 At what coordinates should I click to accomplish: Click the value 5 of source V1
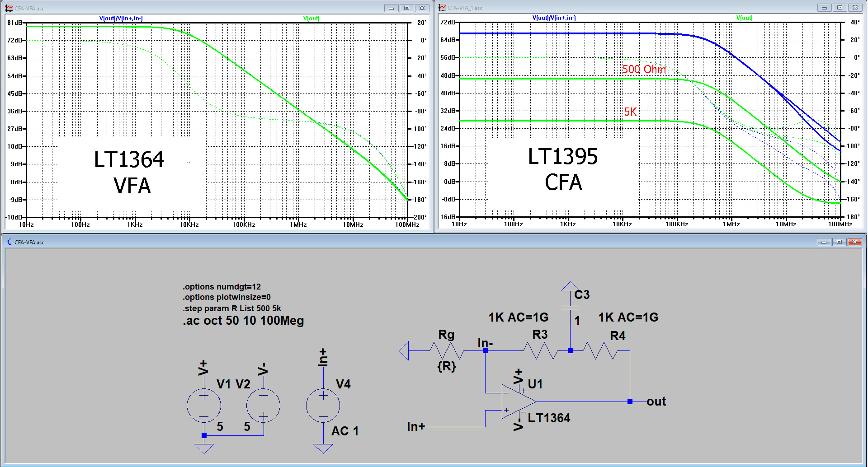pos(220,427)
